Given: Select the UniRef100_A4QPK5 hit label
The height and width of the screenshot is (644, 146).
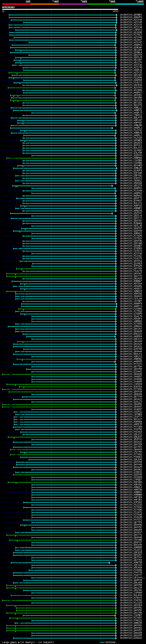Looking at the screenshot, I should (131, 361).
